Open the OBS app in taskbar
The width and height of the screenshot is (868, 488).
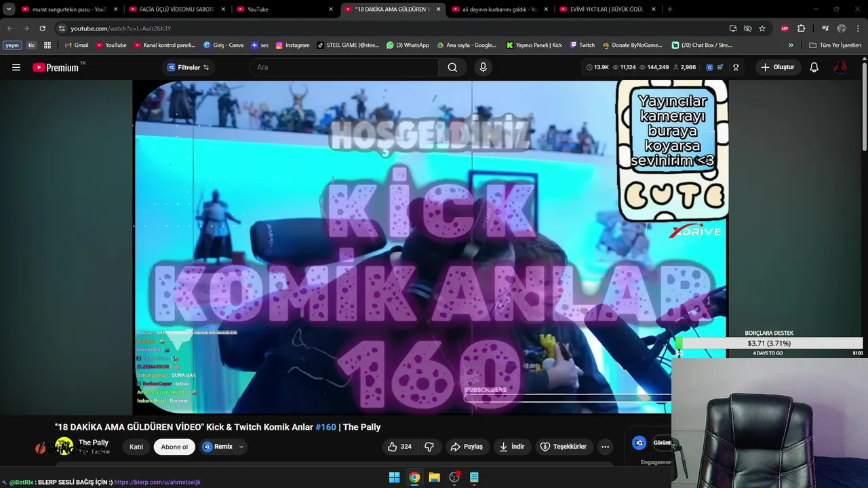(454, 477)
